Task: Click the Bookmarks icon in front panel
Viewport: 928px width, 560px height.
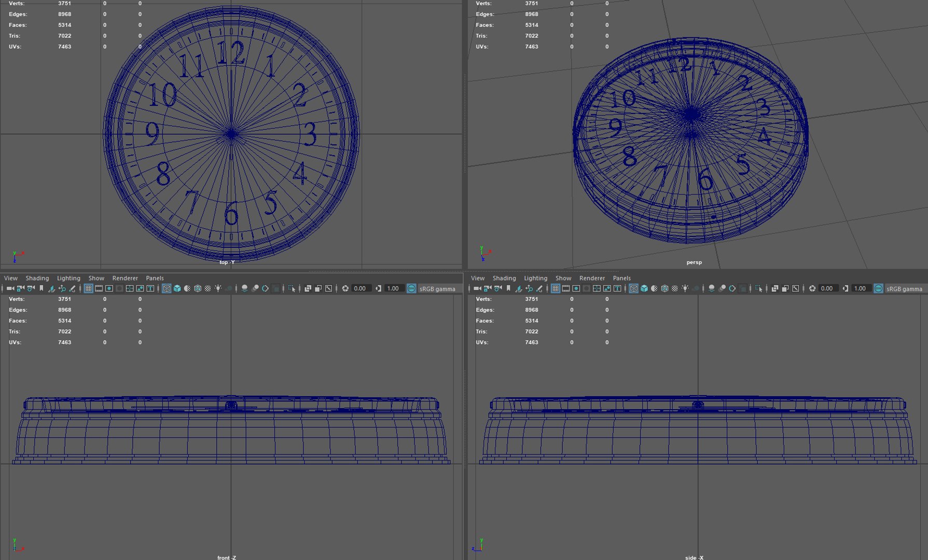Action: [x=41, y=289]
